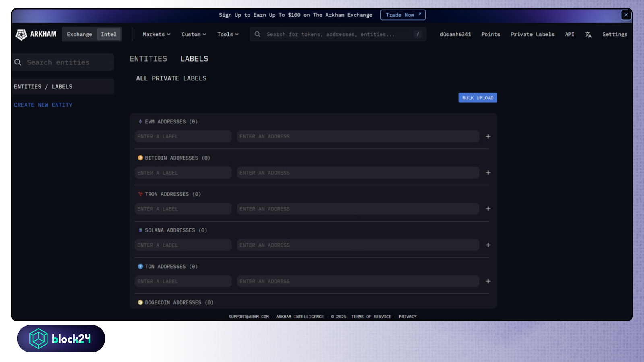
Task: Click the slash shortcut hint in search
Action: pos(418,34)
